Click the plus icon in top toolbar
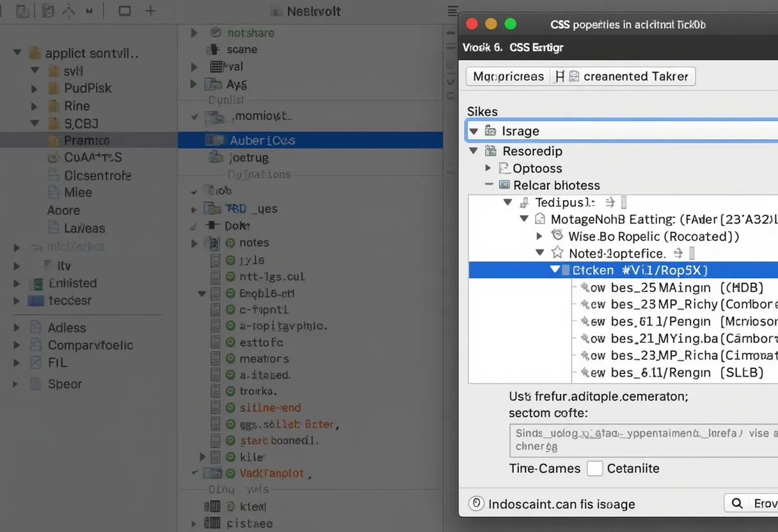The height and width of the screenshot is (532, 778). (150, 11)
